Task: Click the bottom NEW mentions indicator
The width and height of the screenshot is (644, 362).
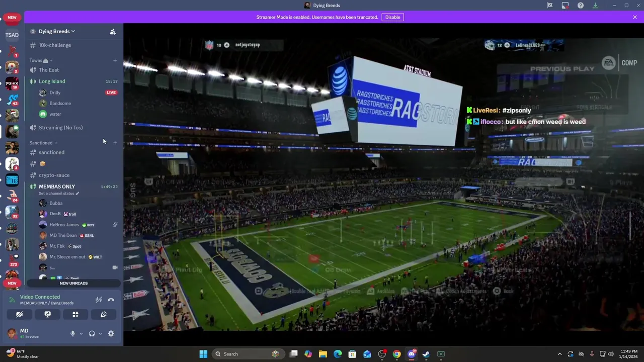Action: [x=12, y=284]
